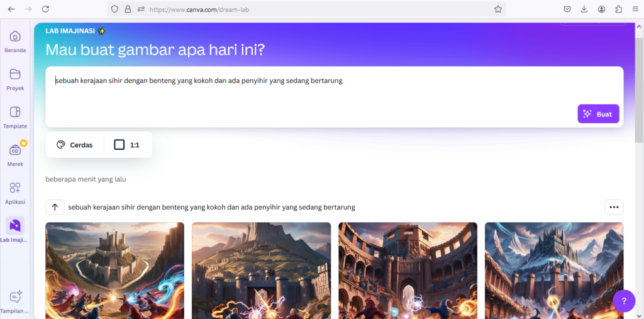Open the Aplikasi apps icon
The width and height of the screenshot is (644, 319).
click(15, 188)
